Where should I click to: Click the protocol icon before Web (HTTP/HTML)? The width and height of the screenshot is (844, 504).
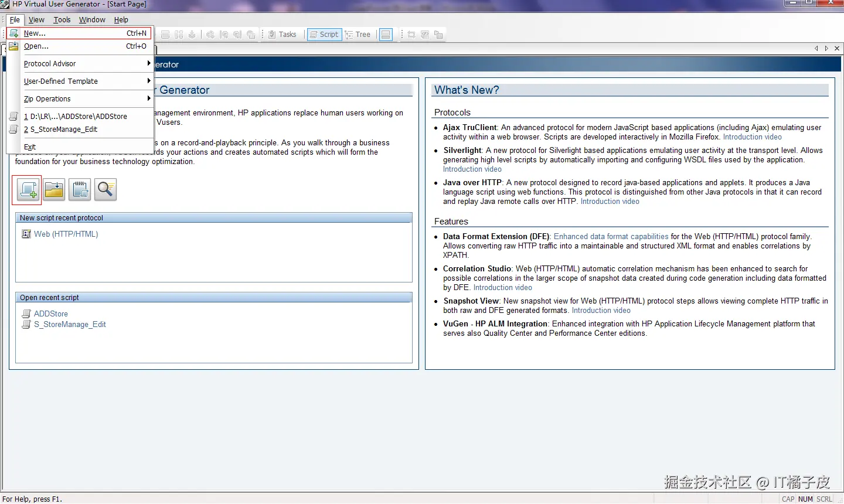(x=26, y=234)
